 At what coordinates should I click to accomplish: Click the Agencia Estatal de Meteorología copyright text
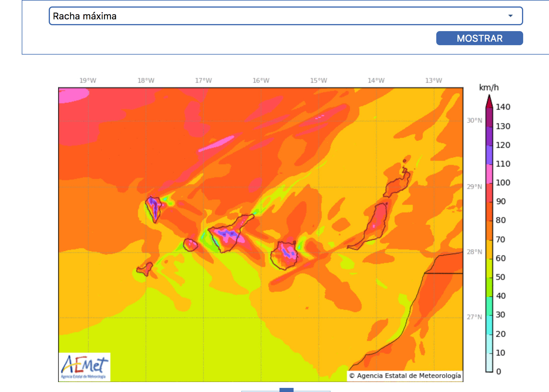click(405, 376)
